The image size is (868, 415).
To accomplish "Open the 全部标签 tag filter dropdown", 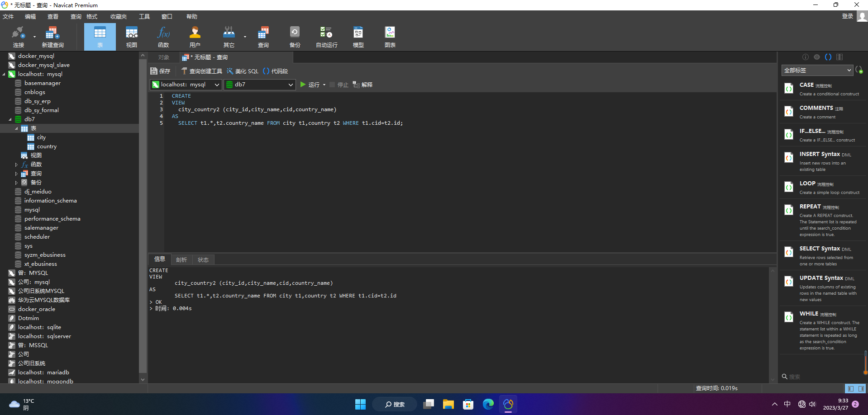I will tap(817, 70).
